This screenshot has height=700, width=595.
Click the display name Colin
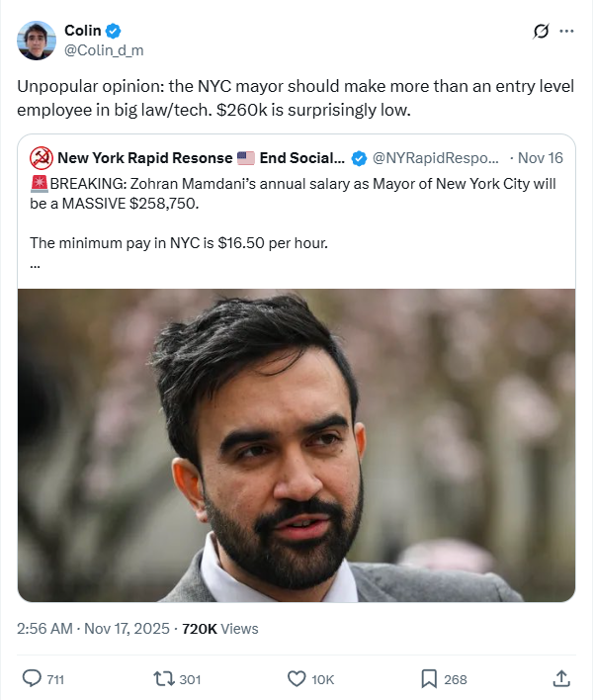tap(82, 31)
